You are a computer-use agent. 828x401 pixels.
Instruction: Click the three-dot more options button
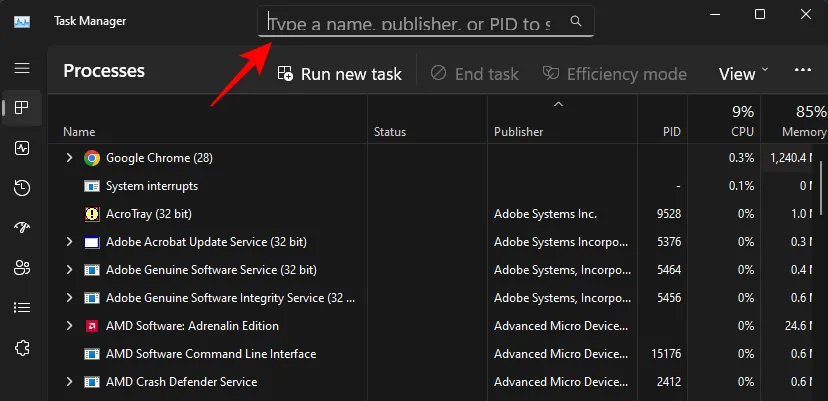point(802,72)
